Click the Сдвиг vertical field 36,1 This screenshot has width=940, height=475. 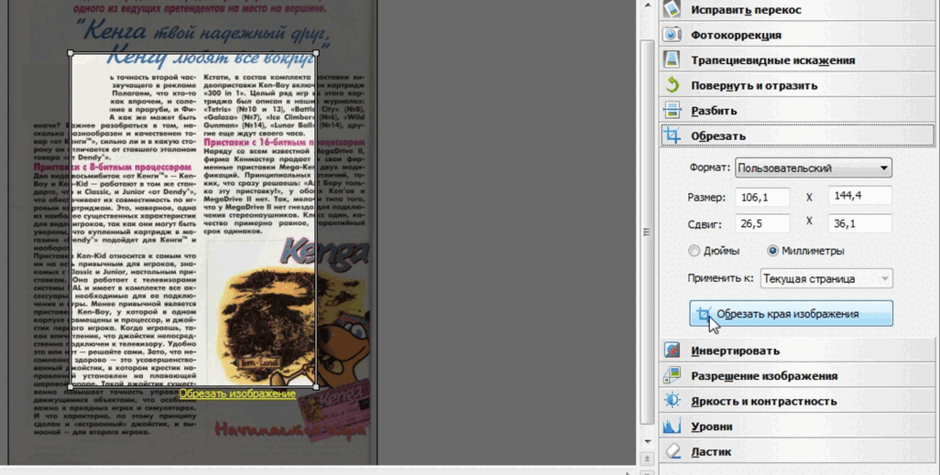tap(860, 223)
